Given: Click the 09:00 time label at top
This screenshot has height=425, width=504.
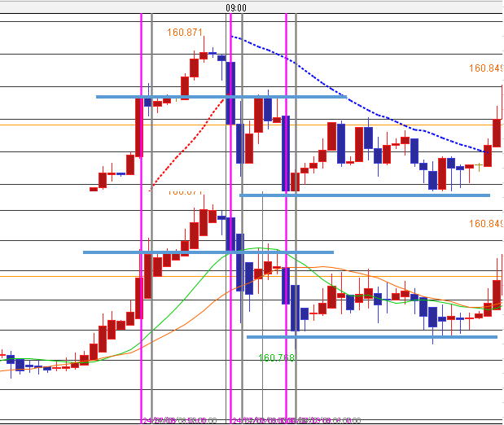Looking at the screenshot, I should (236, 7).
